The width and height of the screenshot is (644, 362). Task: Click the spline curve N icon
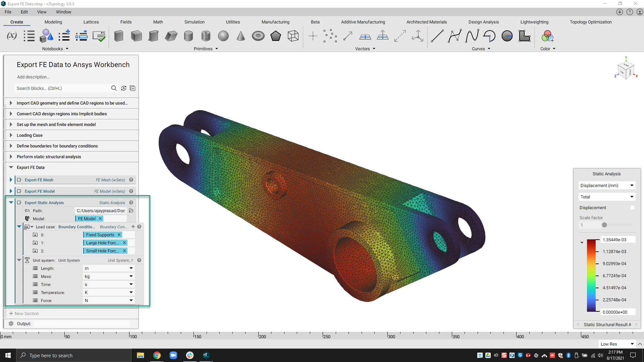pos(472,36)
